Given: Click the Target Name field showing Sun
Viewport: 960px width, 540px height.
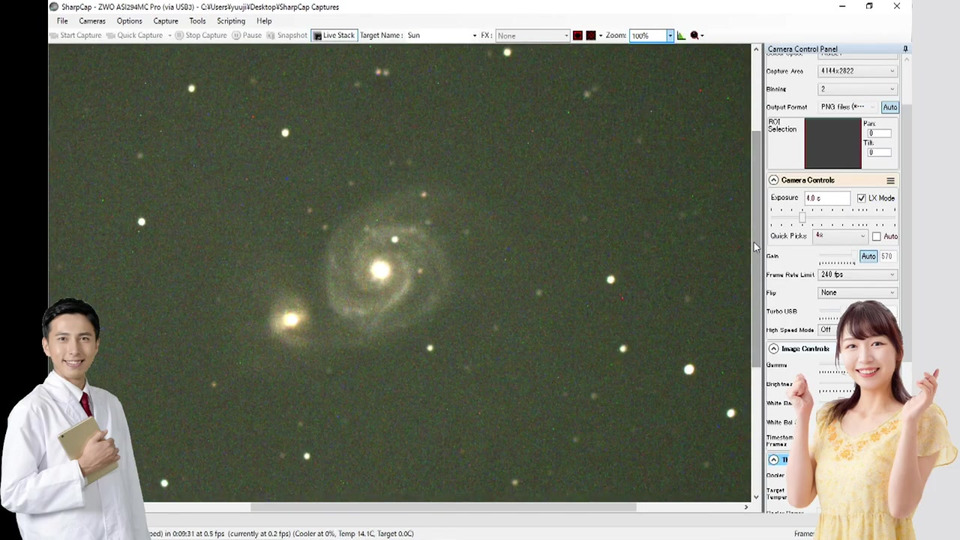Looking at the screenshot, I should point(438,36).
